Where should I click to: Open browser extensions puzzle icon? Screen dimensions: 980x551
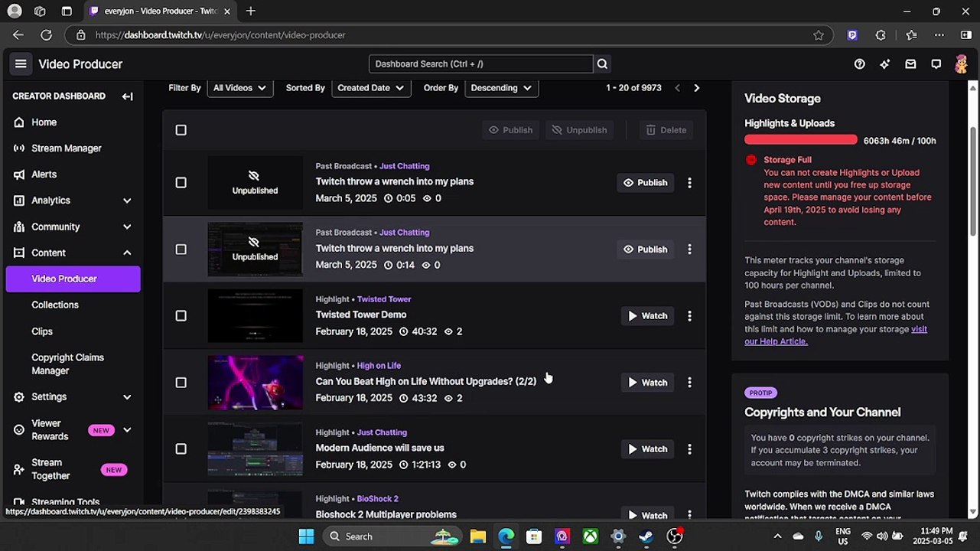[881, 35]
